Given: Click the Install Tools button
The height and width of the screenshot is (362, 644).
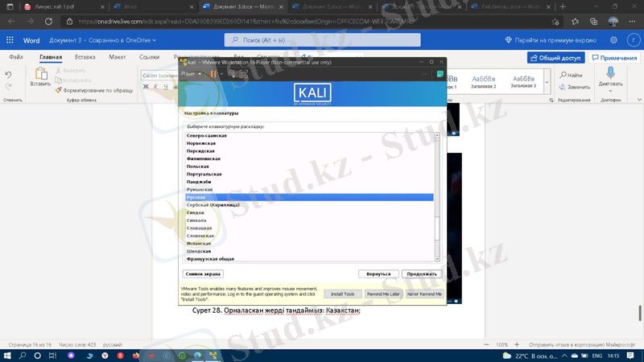Looking at the screenshot, I should (x=342, y=294).
